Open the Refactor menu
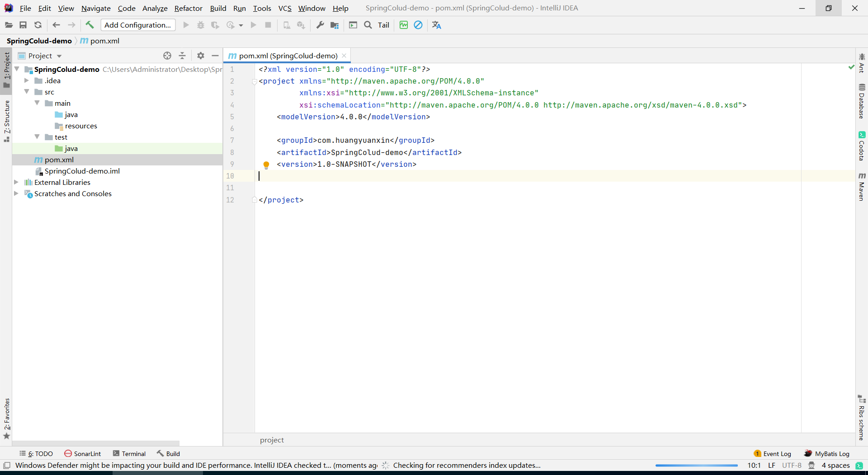868x475 pixels. (189, 8)
